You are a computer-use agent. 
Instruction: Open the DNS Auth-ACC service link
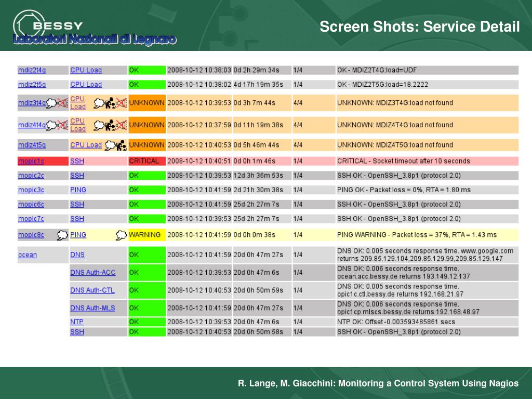[92, 272]
